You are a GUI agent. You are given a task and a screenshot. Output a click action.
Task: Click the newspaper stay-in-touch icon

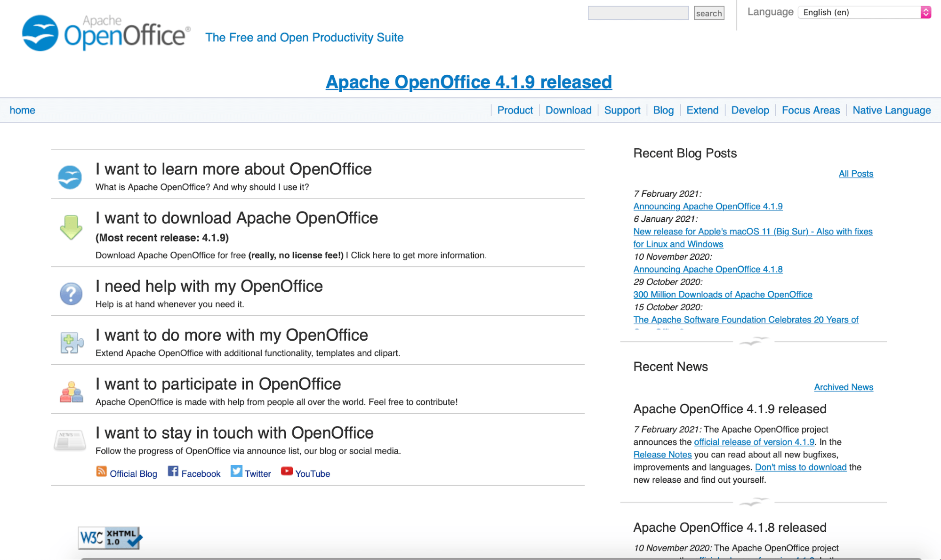(x=70, y=440)
